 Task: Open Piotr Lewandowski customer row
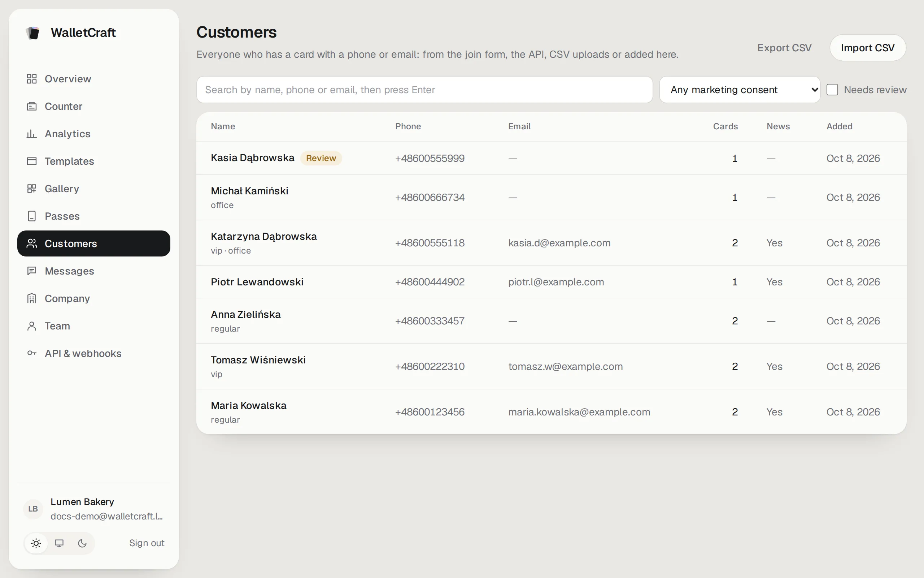pyautogui.click(x=551, y=282)
